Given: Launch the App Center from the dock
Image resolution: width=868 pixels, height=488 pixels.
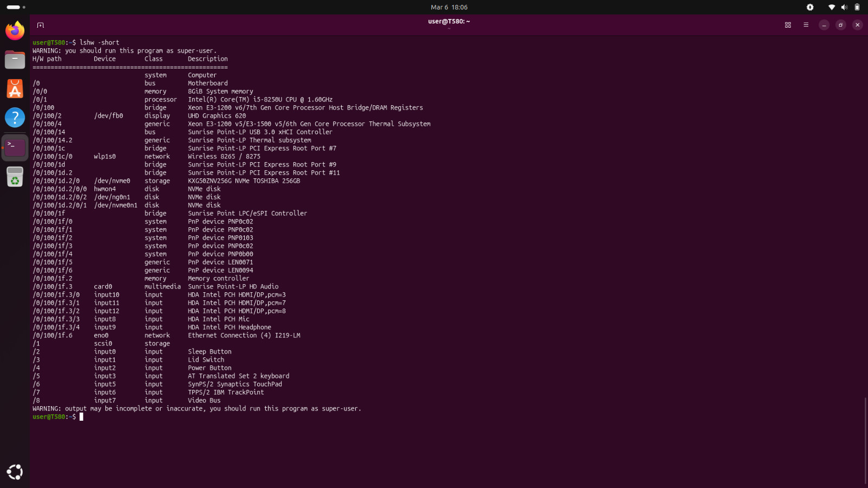Looking at the screenshot, I should (15, 89).
